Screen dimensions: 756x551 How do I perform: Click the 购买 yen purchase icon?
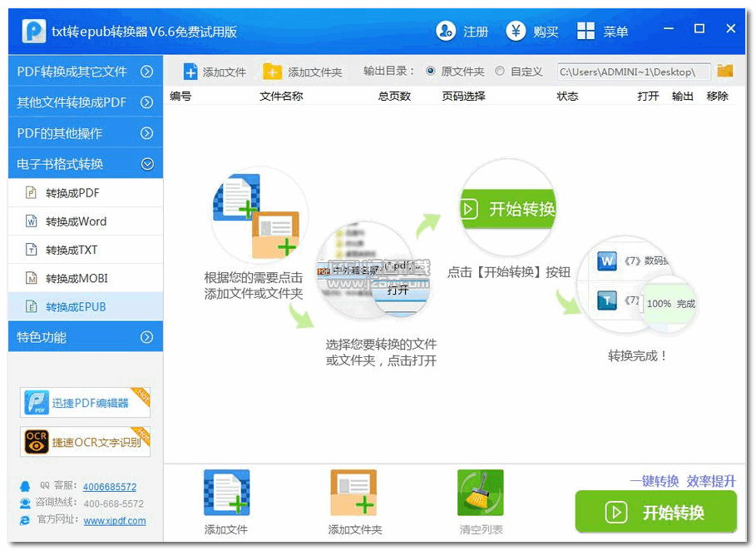[x=516, y=32]
